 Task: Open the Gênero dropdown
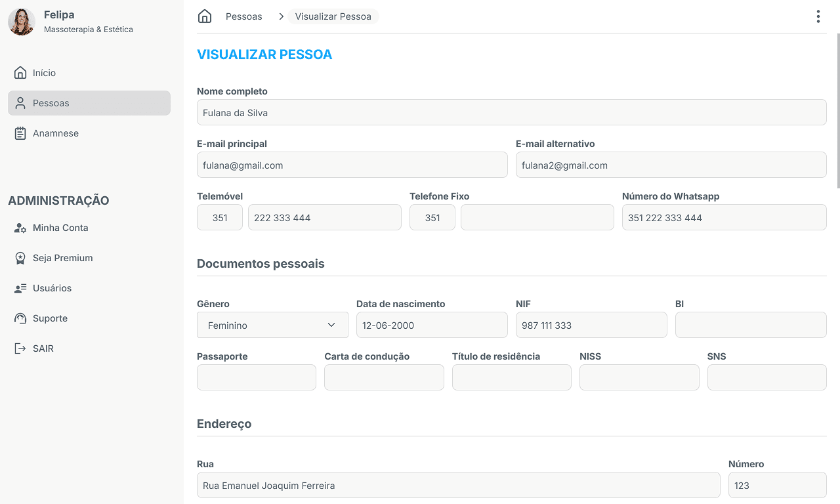(272, 325)
